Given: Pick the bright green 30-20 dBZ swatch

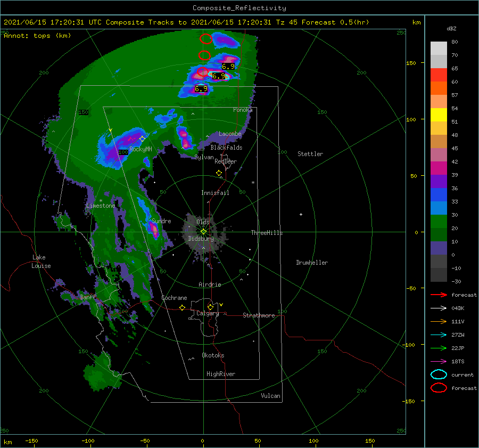Looking at the screenshot, I should (x=439, y=222).
